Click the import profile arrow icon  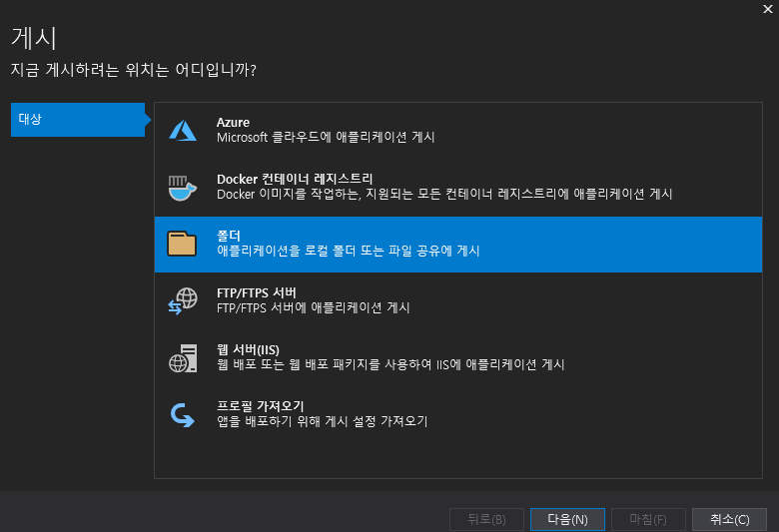pos(183,415)
